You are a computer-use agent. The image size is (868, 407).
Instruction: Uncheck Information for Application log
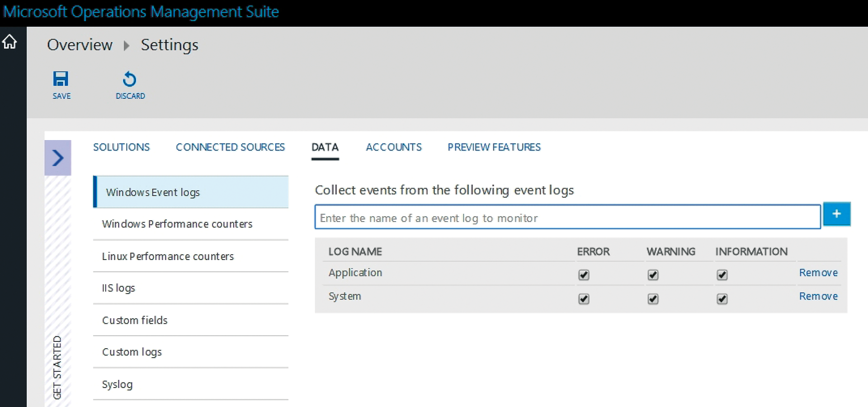[722, 274]
